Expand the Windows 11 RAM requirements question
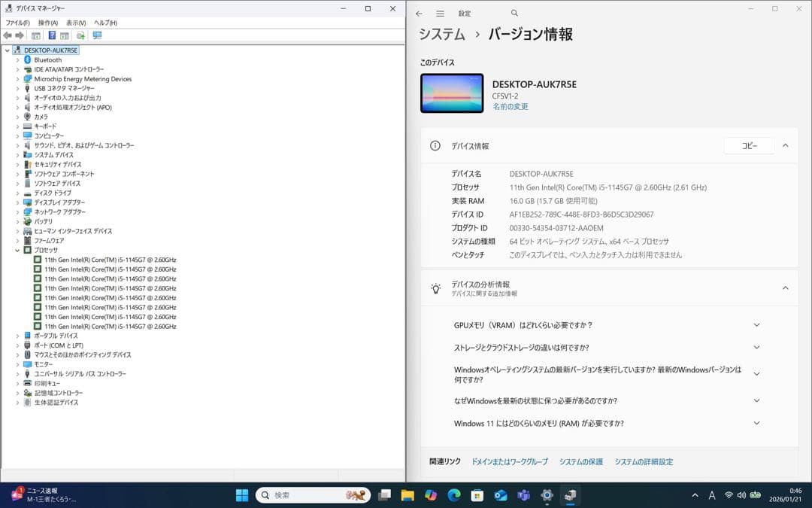The height and width of the screenshot is (508, 812). pyautogui.click(x=756, y=423)
